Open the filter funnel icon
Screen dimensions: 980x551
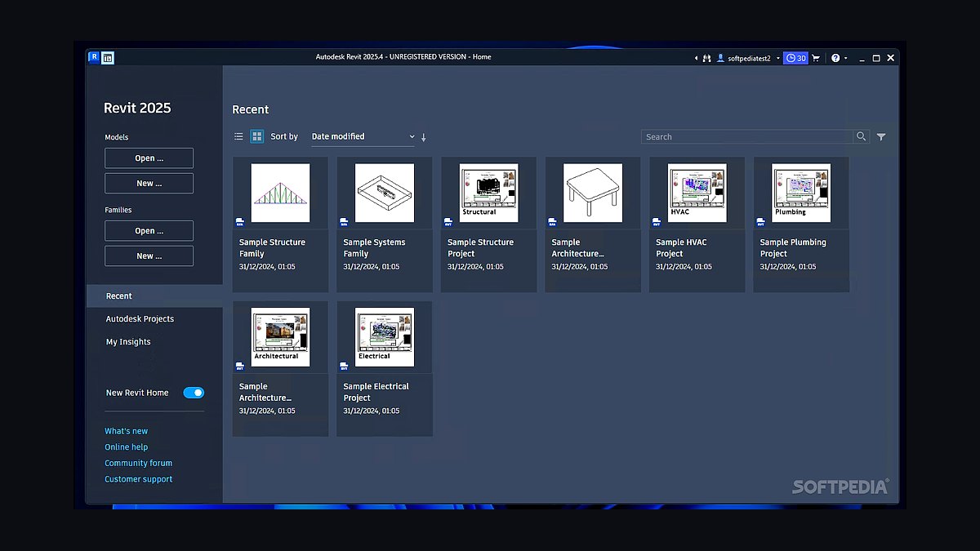[881, 137]
